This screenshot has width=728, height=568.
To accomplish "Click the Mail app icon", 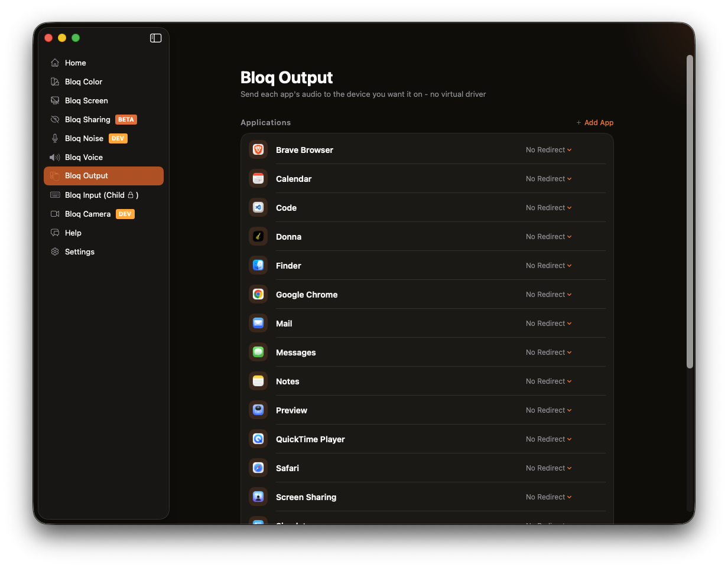I will click(258, 324).
